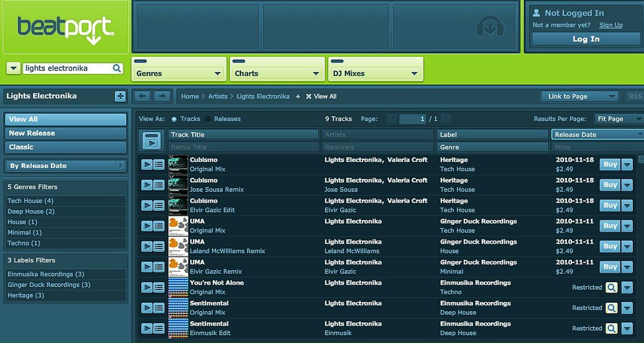Open the Link to Page dropdown

point(579,97)
